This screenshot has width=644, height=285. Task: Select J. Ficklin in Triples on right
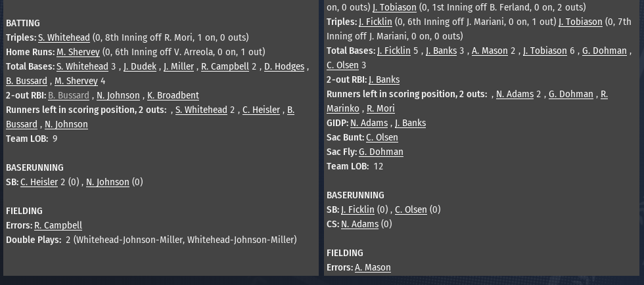coord(375,22)
